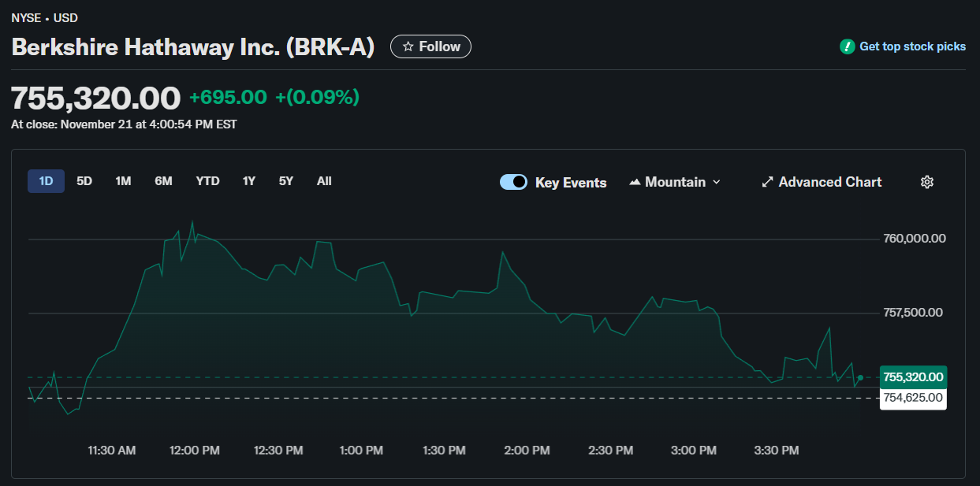The image size is (980, 486).
Task: Click the star icon inside Follow button
Action: pyautogui.click(x=408, y=46)
